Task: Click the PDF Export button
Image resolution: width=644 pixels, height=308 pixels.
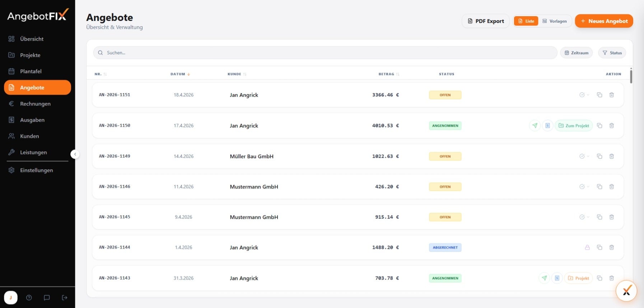Action: click(x=486, y=21)
